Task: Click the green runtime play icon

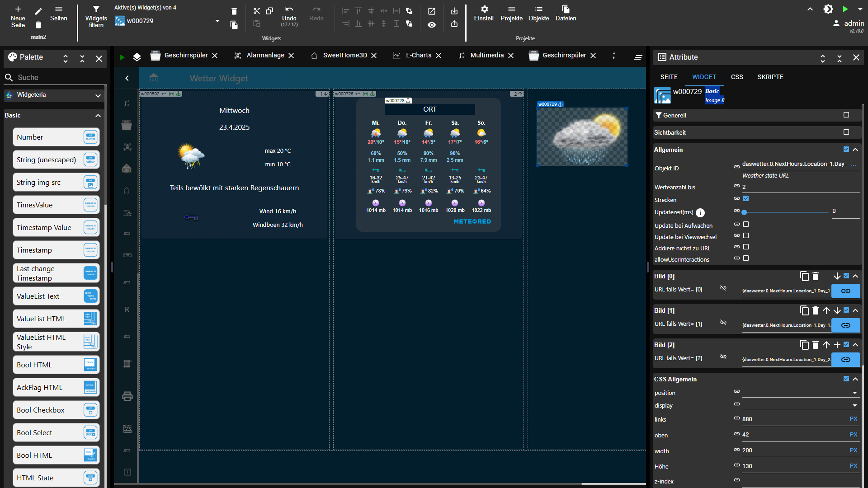Action: click(x=845, y=9)
